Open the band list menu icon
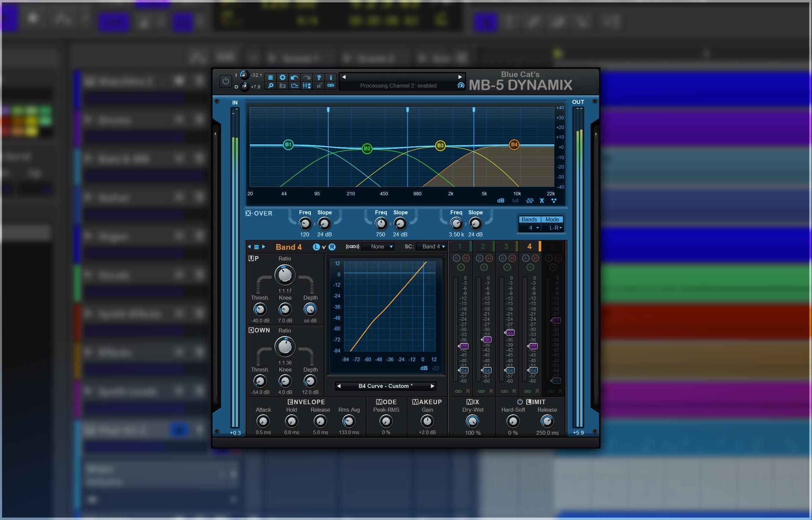This screenshot has height=520, width=812. pos(256,247)
